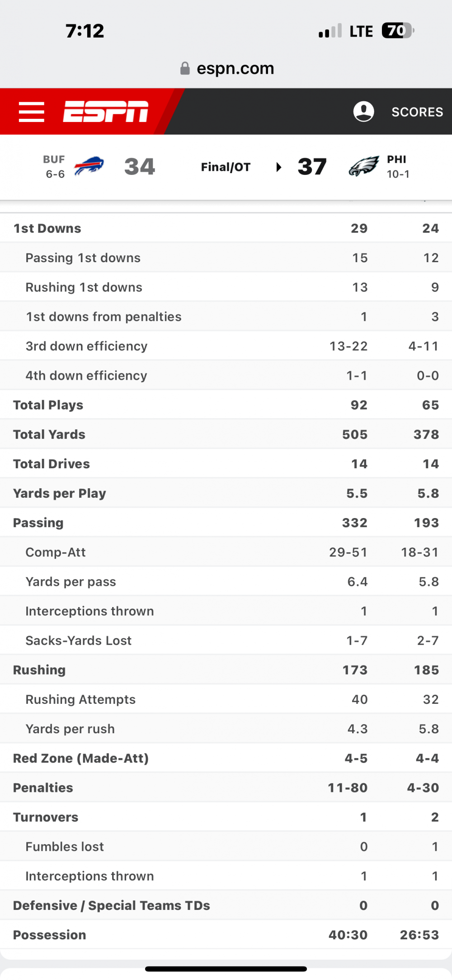Tap the home indicator bar
452x980 pixels.
pyautogui.click(x=226, y=969)
